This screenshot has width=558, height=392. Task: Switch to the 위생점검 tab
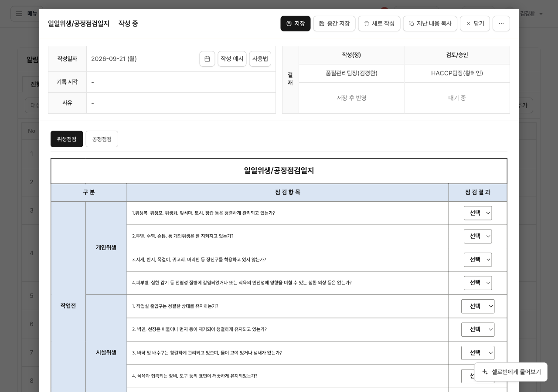[x=67, y=139]
